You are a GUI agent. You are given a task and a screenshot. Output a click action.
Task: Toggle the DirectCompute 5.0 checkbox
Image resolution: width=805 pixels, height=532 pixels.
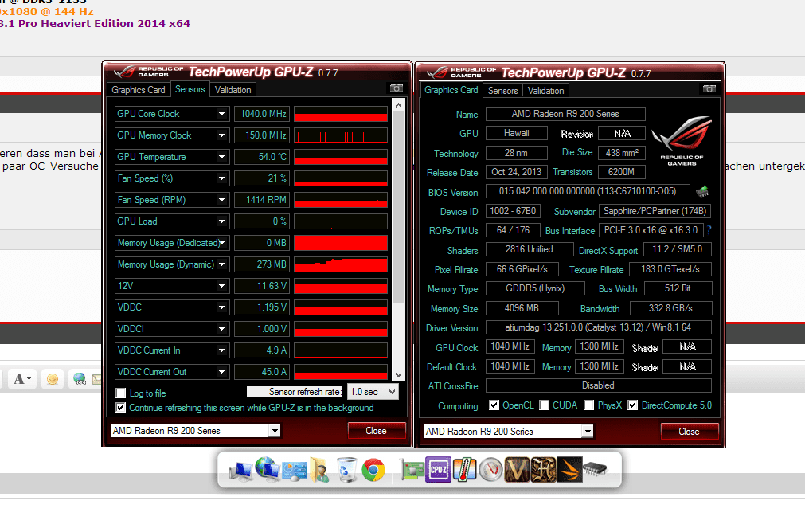click(x=632, y=405)
